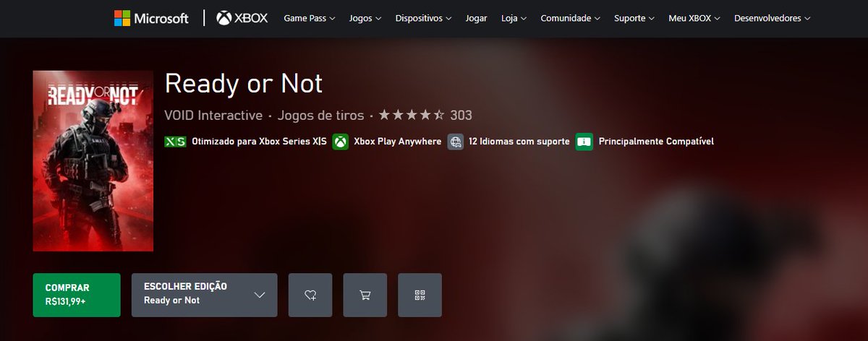Expand the Suporte menu

(x=634, y=18)
